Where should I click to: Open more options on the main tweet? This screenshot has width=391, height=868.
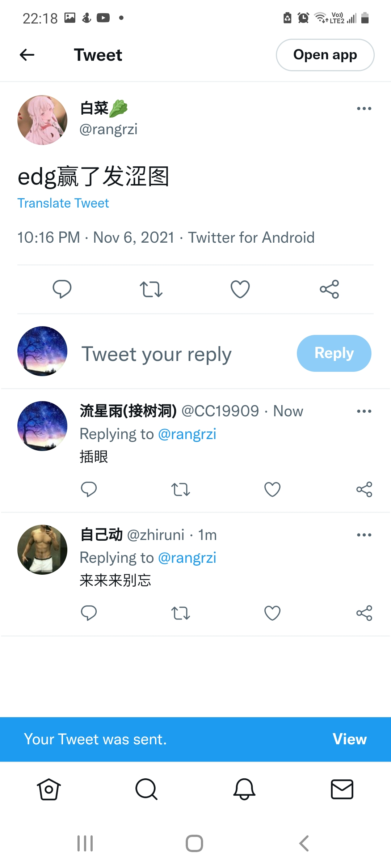[364, 109]
